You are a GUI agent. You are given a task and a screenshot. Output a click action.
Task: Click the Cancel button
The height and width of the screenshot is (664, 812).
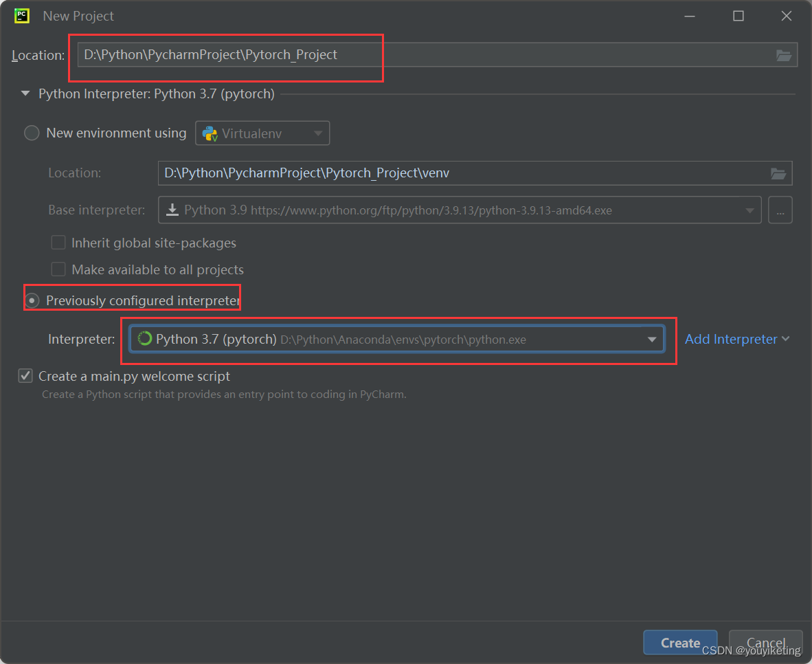(765, 643)
